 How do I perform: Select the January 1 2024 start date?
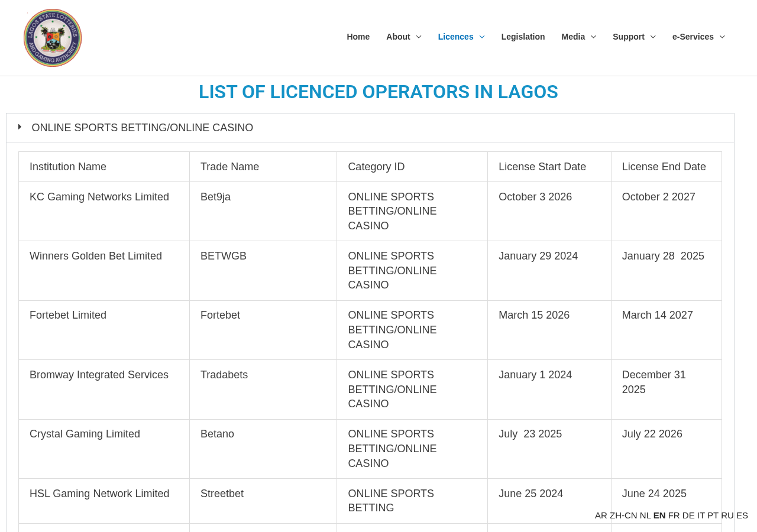pyautogui.click(x=549, y=390)
